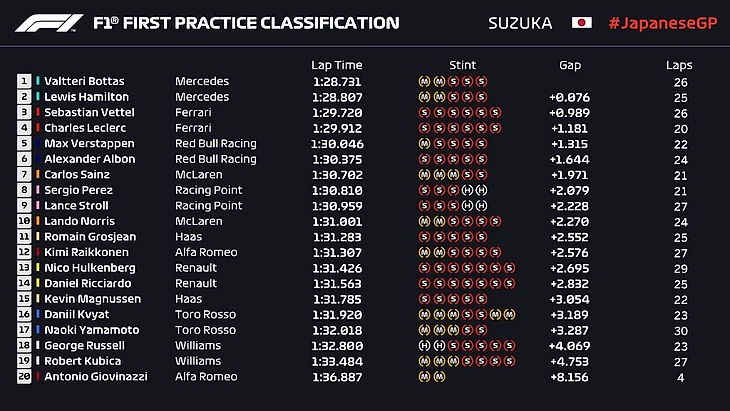
Task: Click the first soft tyre icon for Vettel
Action: 424,113
